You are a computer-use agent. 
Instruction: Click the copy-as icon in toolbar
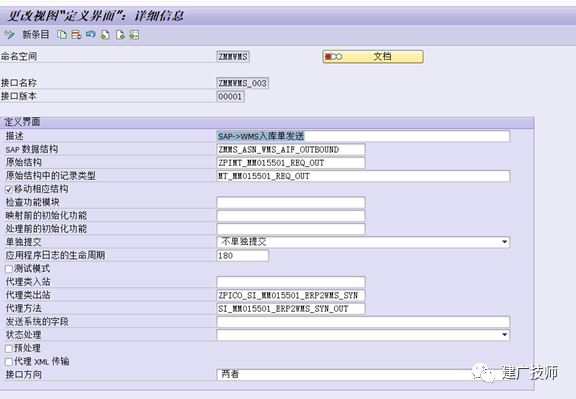(x=62, y=35)
